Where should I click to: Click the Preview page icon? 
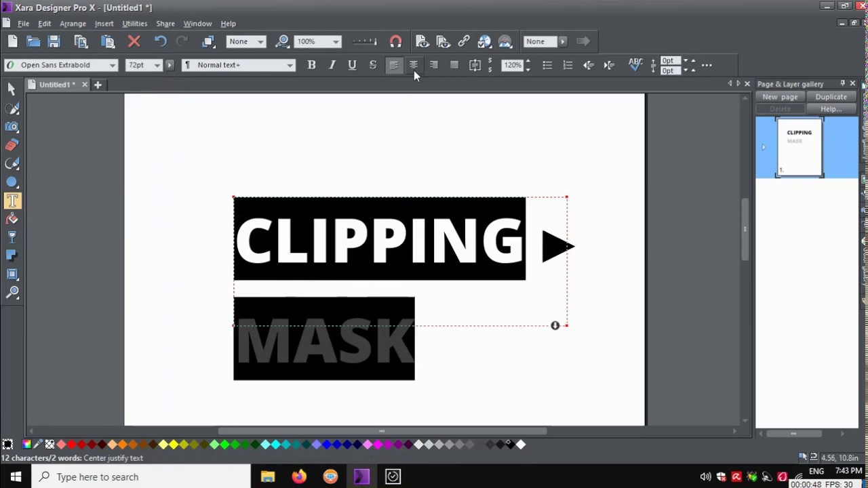click(x=422, y=41)
